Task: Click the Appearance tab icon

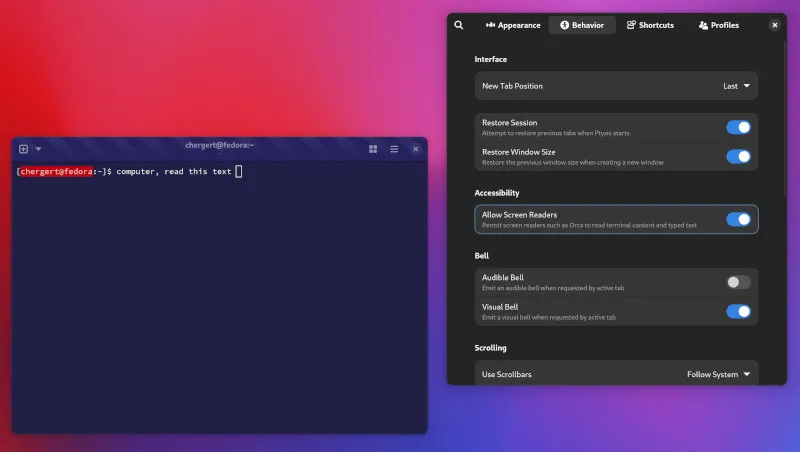Action: pyautogui.click(x=490, y=25)
